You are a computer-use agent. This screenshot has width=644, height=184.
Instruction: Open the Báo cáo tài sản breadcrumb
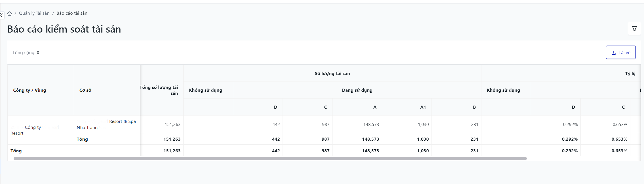(x=72, y=13)
